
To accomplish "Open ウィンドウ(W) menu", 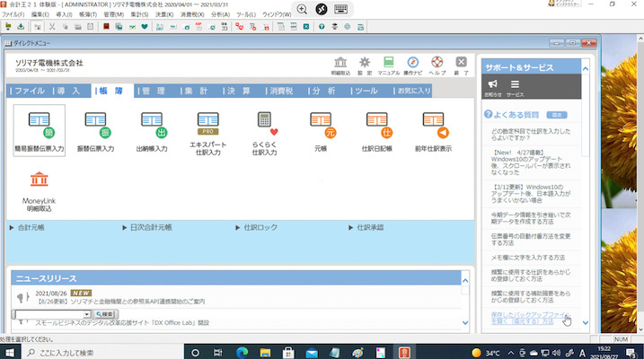I will pos(277,14).
